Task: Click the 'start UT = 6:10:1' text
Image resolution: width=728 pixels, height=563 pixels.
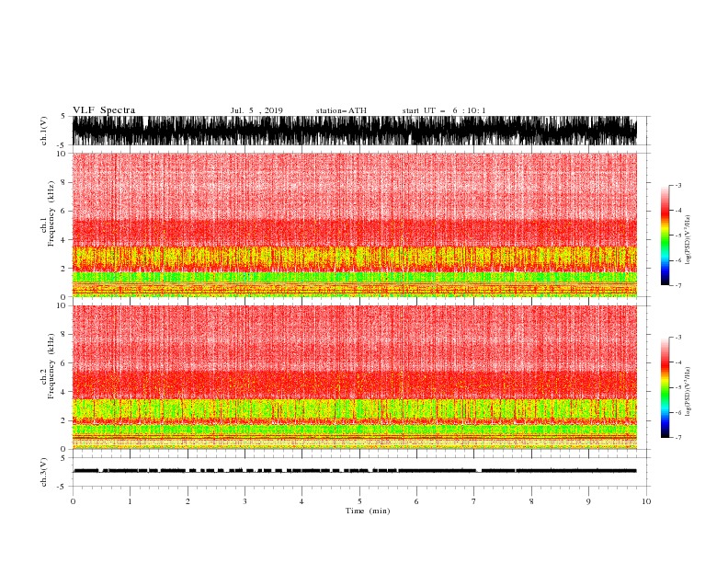Action: 444,110
